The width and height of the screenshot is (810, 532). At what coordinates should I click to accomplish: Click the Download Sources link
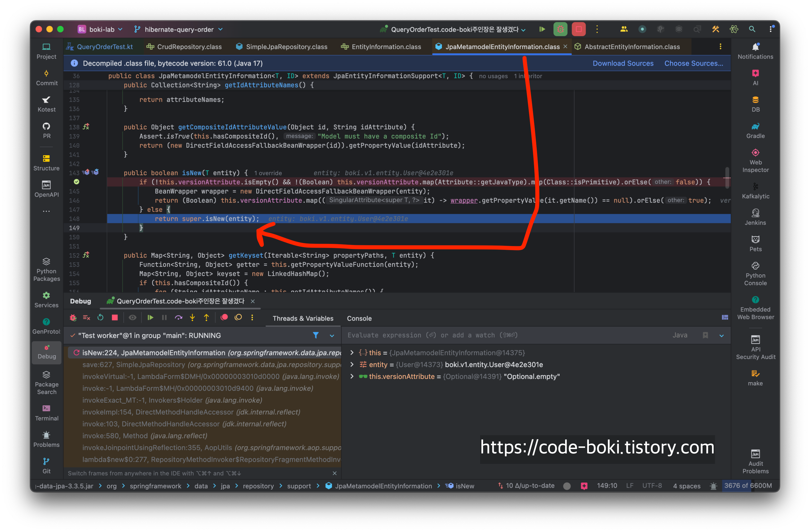tap(623, 63)
